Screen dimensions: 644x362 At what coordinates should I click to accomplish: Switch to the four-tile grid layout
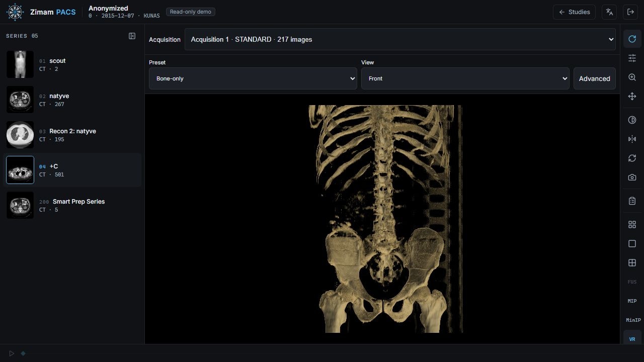(632, 225)
